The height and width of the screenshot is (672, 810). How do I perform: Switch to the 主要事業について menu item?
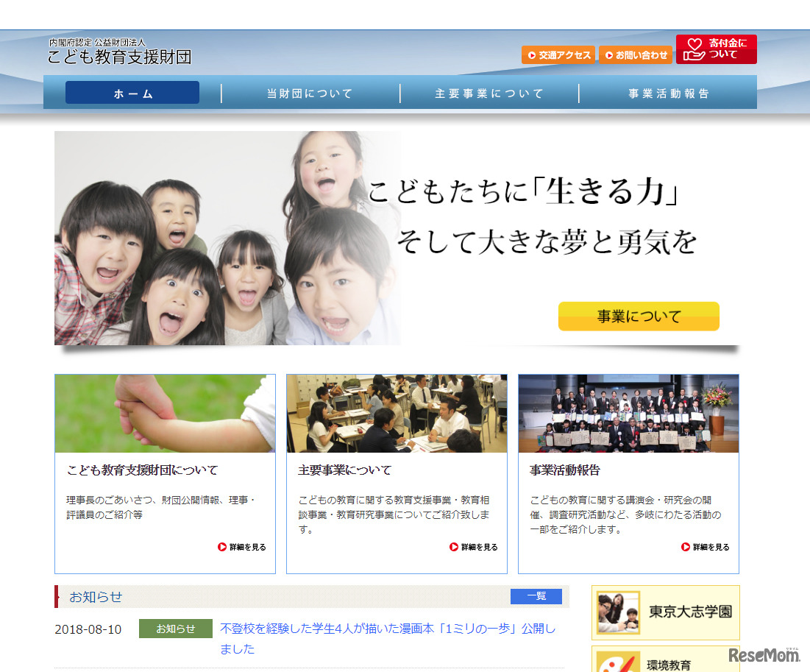coord(489,92)
